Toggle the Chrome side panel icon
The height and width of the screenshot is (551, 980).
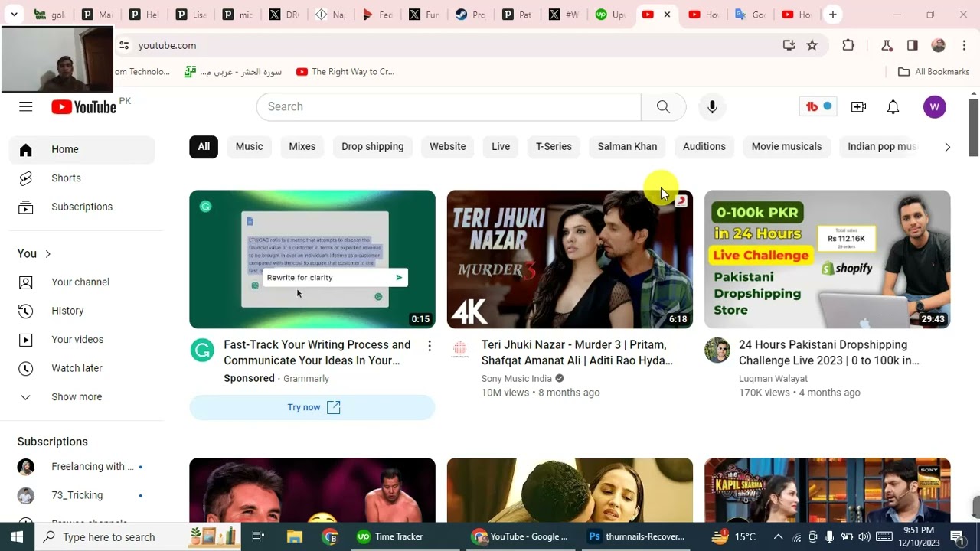pyautogui.click(x=912, y=45)
